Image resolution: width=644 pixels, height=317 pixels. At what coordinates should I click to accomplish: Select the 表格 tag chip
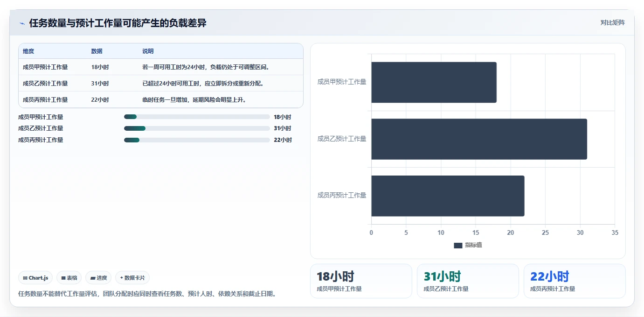click(x=69, y=278)
